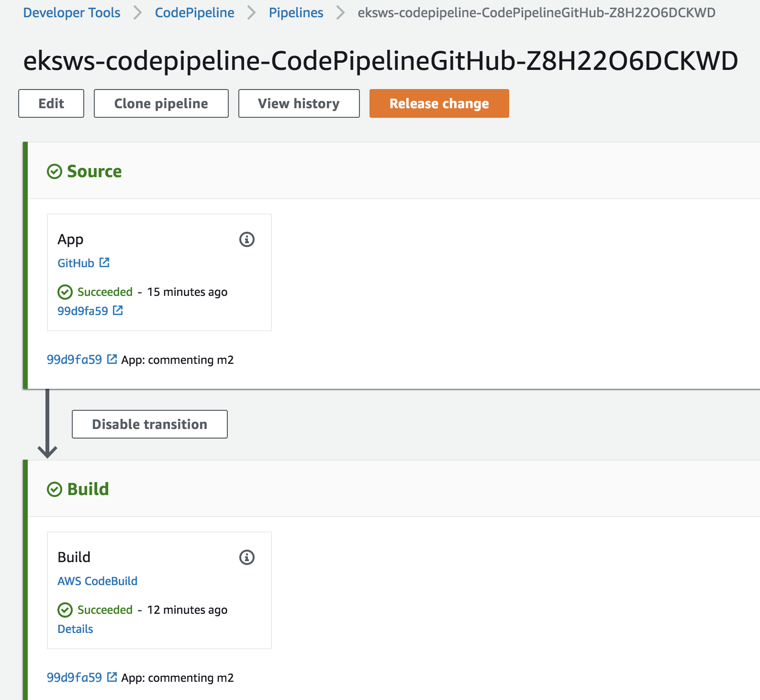Click Source stage 'App: commenting m2' message
The height and width of the screenshot is (700, 760).
(x=178, y=360)
